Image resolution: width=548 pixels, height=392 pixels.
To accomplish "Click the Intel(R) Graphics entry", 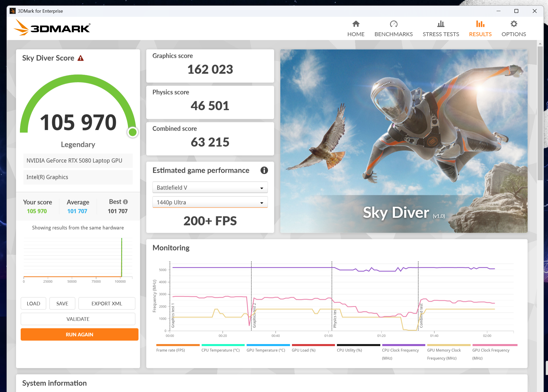I will click(78, 177).
